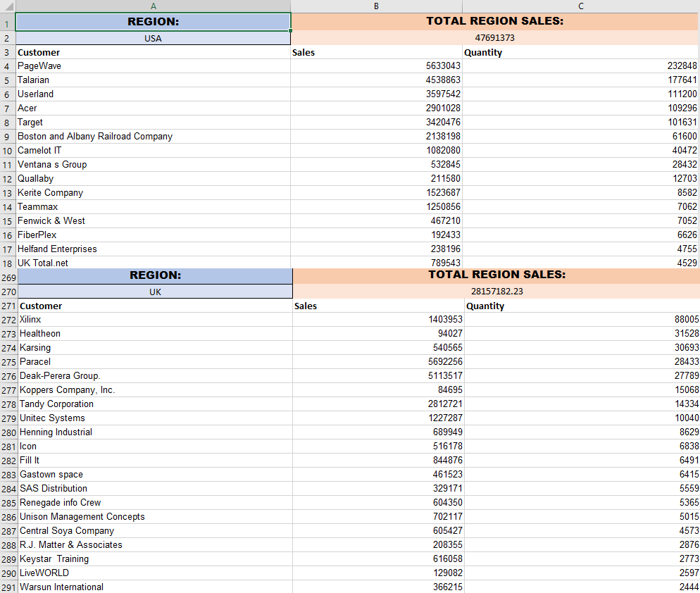
Task: Click Unitec Systems quantity 10040
Action: 582,418
